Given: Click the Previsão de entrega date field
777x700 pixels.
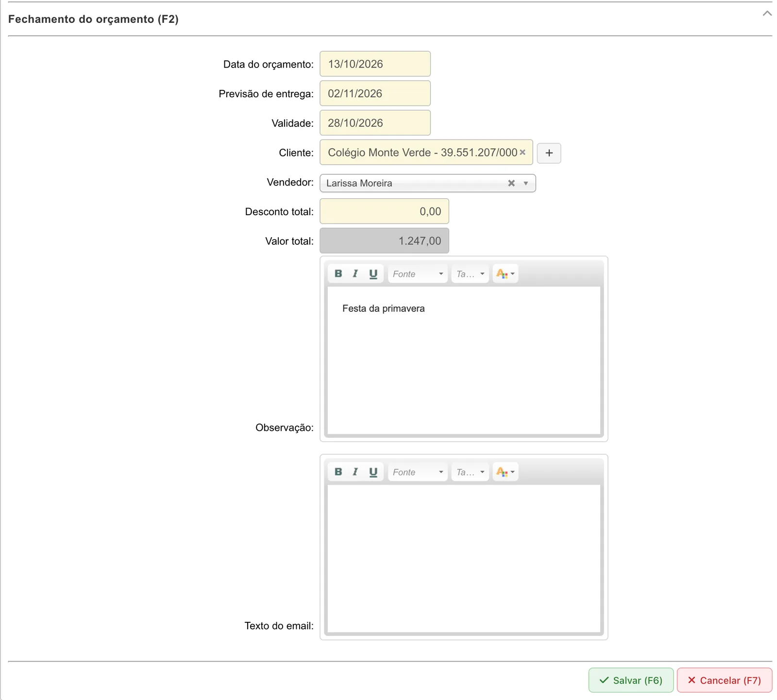Looking at the screenshot, I should (375, 93).
